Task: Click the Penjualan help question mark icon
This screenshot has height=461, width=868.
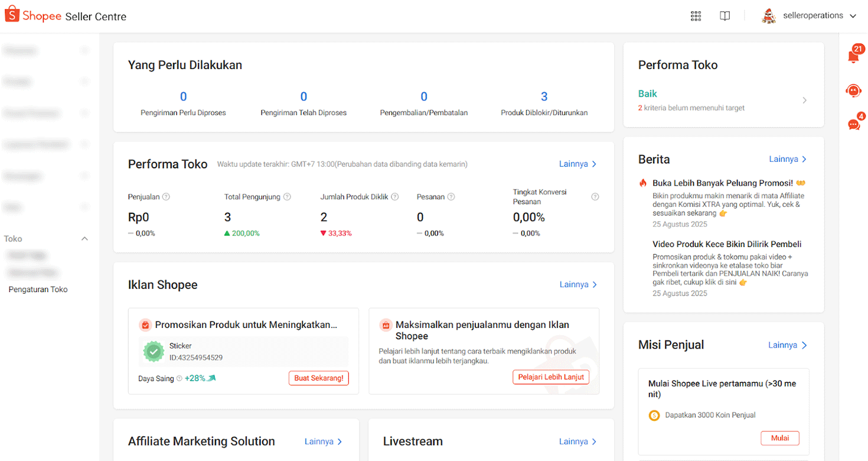Action: [x=166, y=197]
